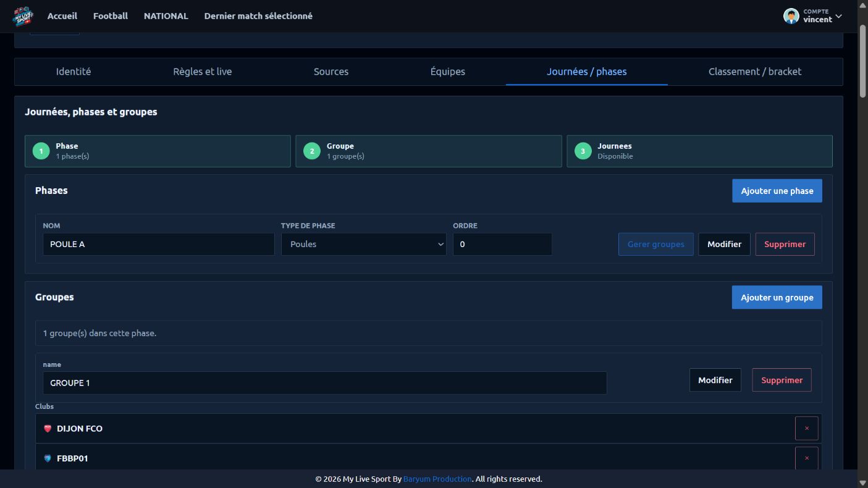Focus the group name field GROUPE 1
Image resolution: width=868 pixels, height=488 pixels.
click(325, 383)
